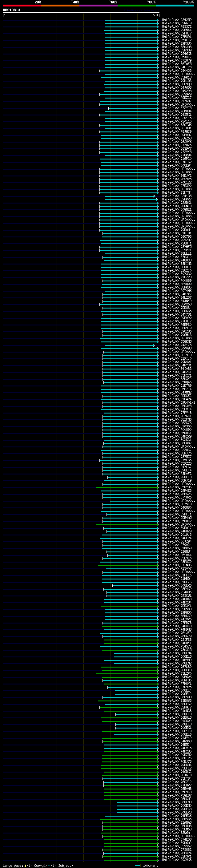
Task: Click the orange ~40% identity legend segment
Action: point(60,6)
